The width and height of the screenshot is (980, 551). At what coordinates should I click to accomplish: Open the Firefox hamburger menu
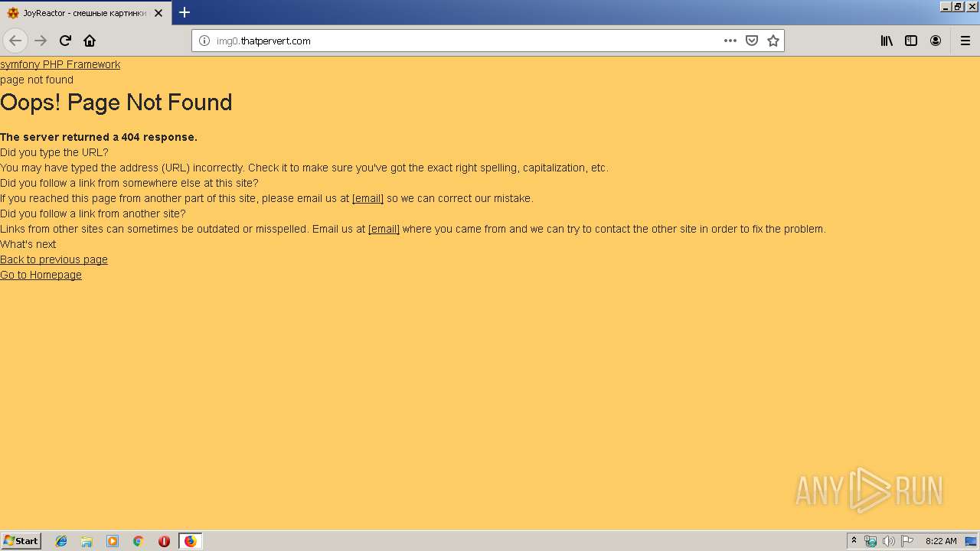coord(965,41)
